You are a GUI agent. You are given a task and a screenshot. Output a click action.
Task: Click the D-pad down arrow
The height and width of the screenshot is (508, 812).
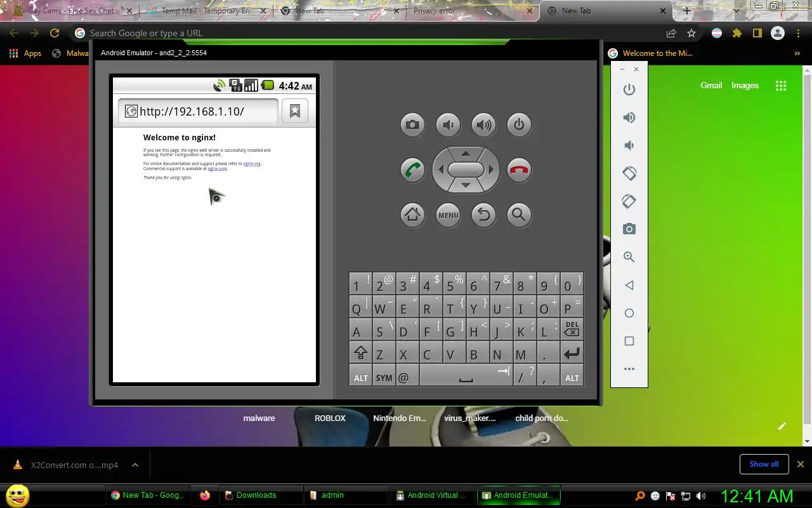[466, 185]
